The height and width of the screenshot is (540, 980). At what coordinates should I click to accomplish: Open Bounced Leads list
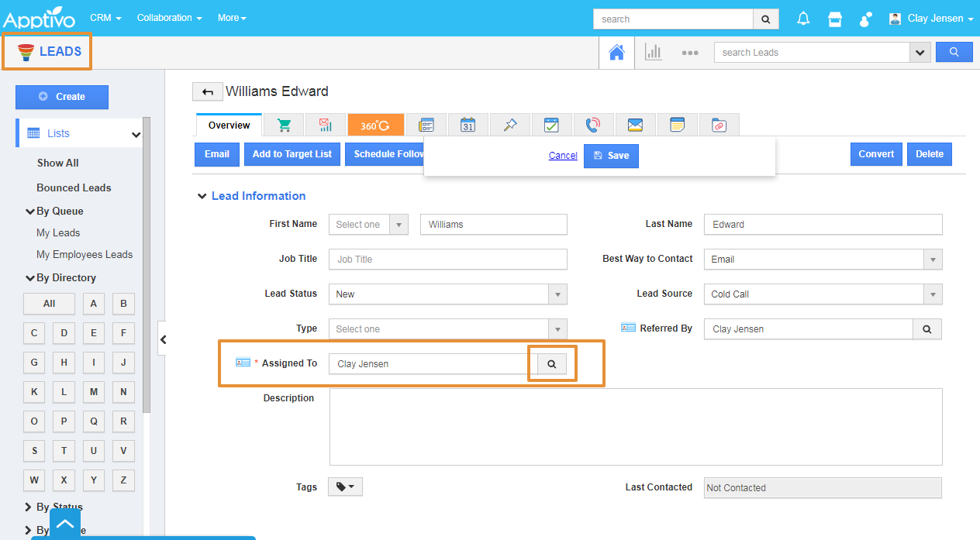74,188
